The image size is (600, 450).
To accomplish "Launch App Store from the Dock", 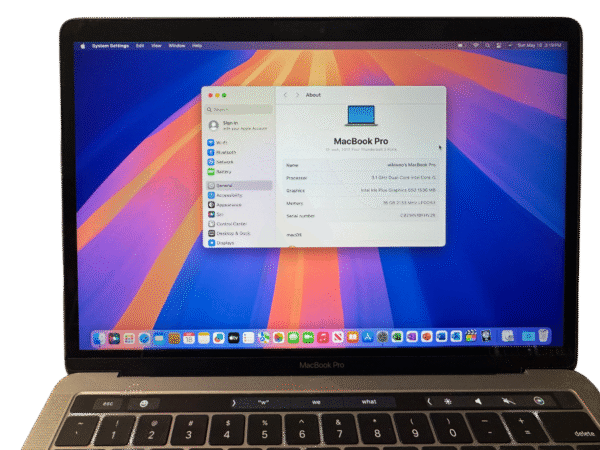I will click(x=368, y=337).
